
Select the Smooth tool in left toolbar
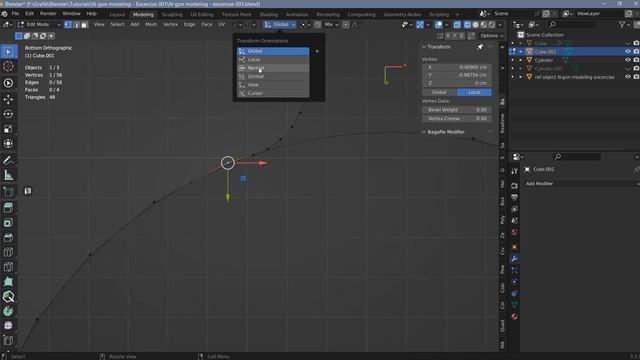pyautogui.click(x=8, y=326)
